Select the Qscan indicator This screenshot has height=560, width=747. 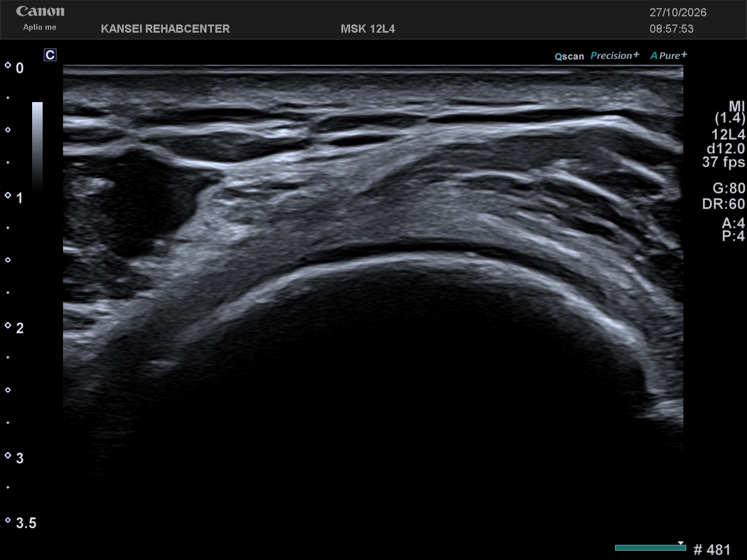pos(569,57)
